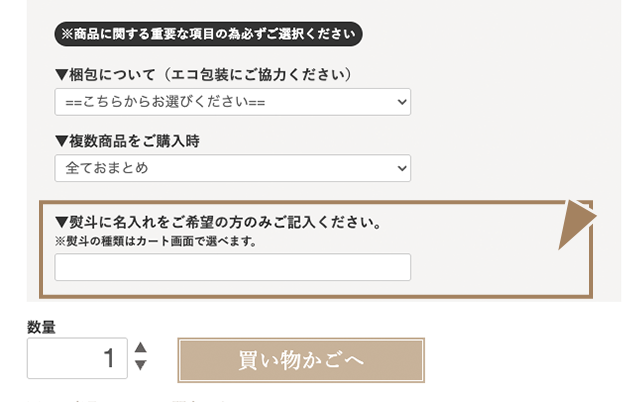
Task: Click the quantity decrease down arrow
Action: pyautogui.click(x=141, y=366)
